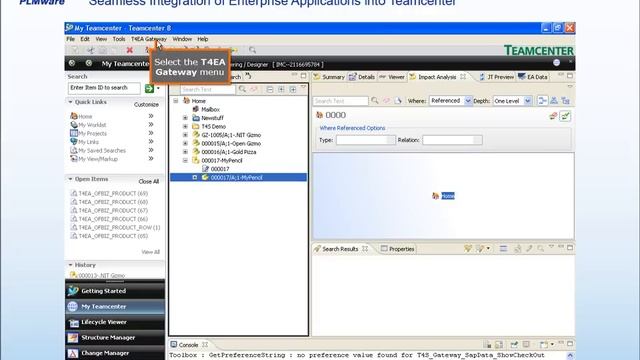Viewport: 640px width, 360px height.
Task: Click View All under Open Items
Action: coord(151,252)
